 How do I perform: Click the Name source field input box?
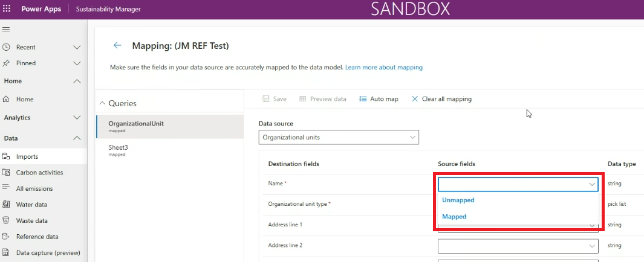pyautogui.click(x=518, y=185)
